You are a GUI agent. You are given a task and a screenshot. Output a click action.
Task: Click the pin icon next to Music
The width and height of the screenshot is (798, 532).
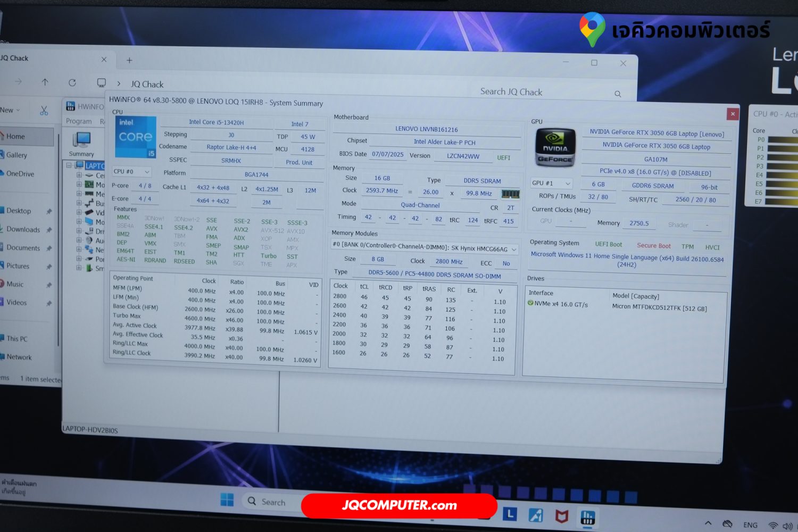coord(48,285)
